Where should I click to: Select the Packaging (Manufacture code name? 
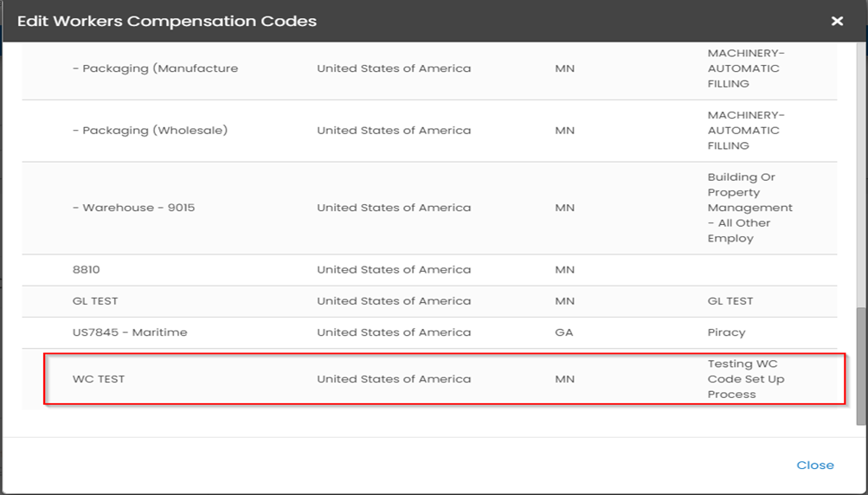155,68
